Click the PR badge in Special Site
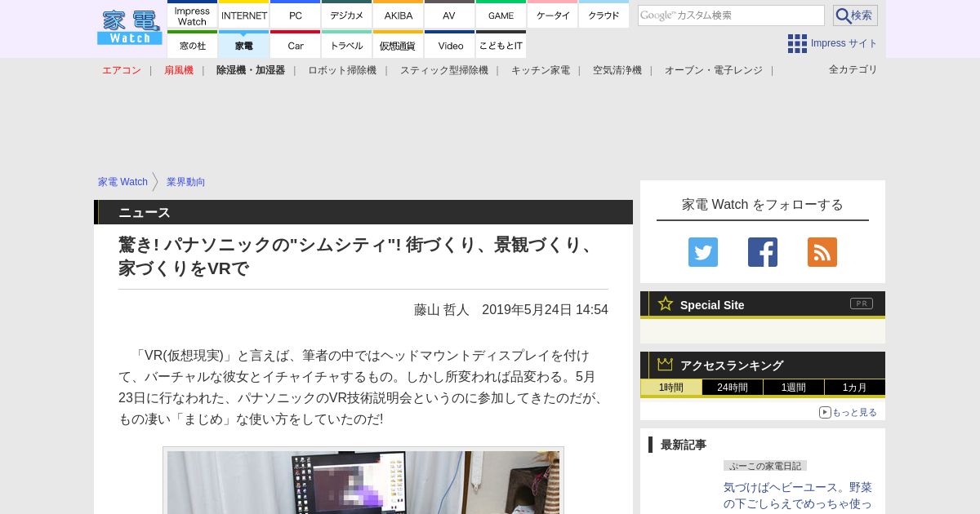This screenshot has height=514, width=980. [862, 304]
